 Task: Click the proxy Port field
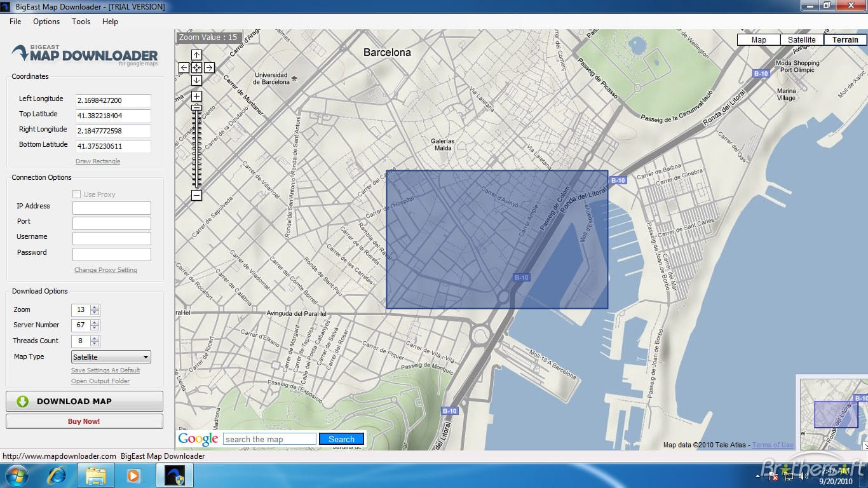(112, 223)
